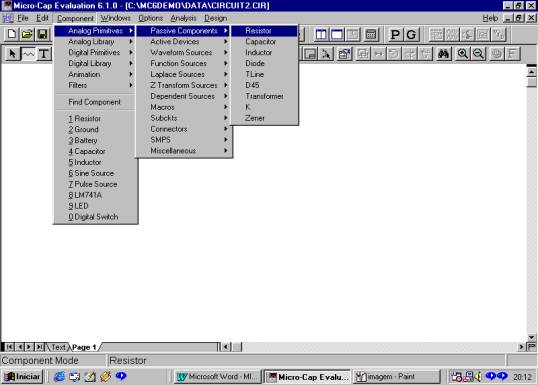Expand the Dependent Sources submenu
Screen dimensions: 538x385
click(184, 96)
